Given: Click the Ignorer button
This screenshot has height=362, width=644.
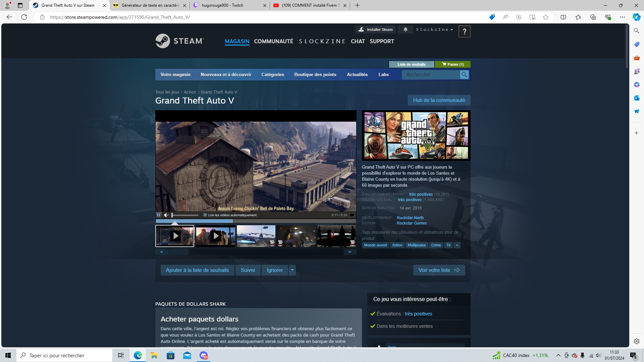Looking at the screenshot, I should tap(275, 270).
